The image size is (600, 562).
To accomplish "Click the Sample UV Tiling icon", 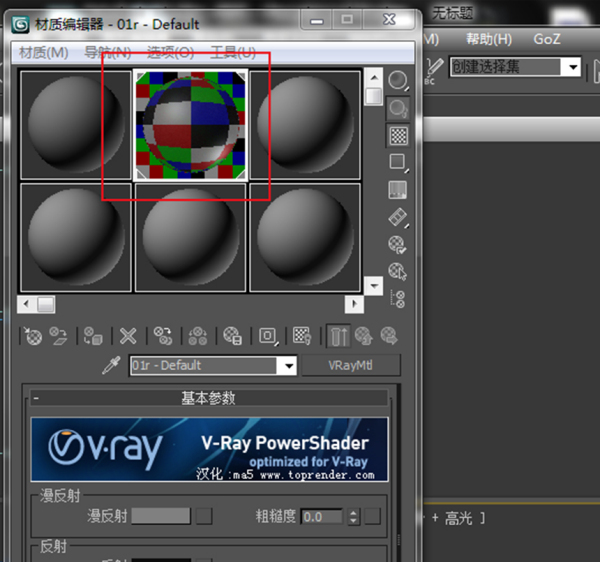I will (x=398, y=162).
